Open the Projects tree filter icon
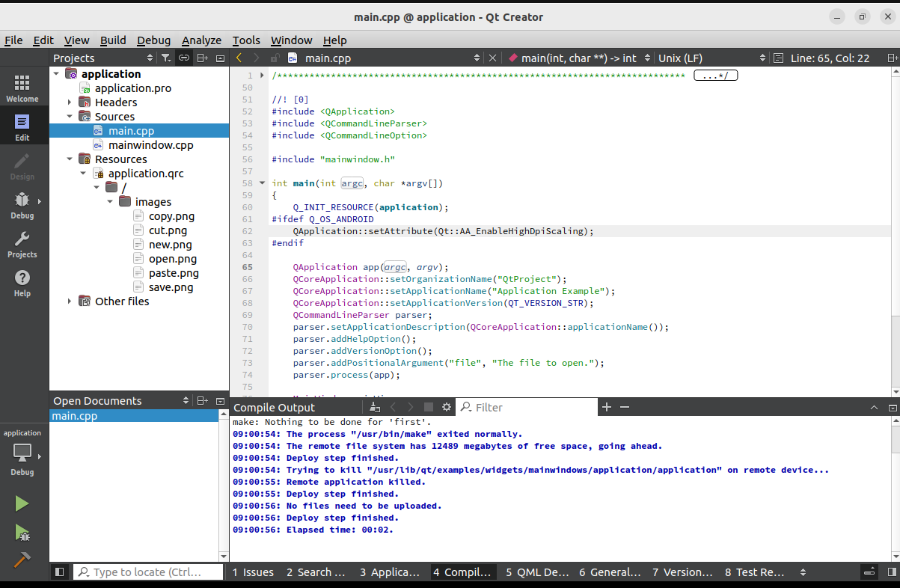Viewport: 900px width, 588px height. (166, 58)
